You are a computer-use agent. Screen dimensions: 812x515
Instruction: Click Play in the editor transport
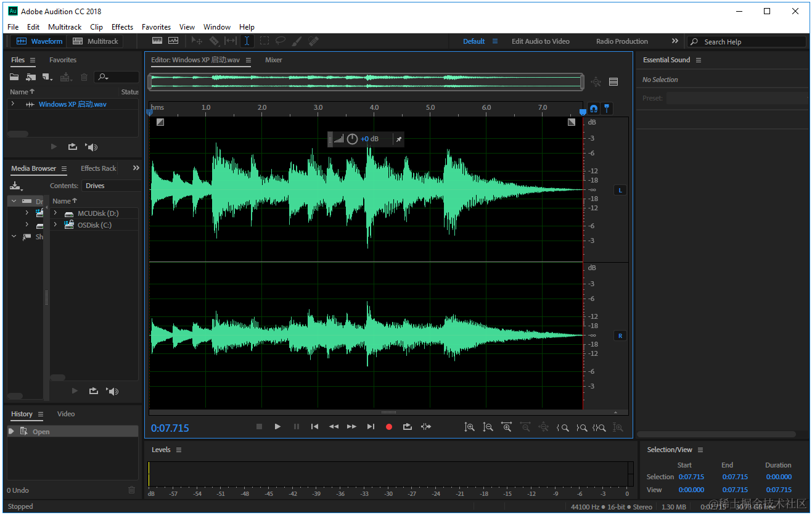[x=277, y=426]
